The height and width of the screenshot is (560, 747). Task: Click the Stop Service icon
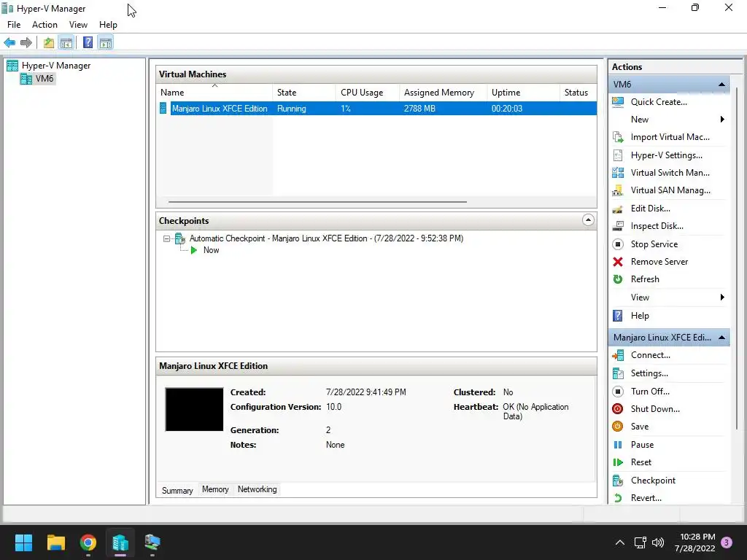tap(618, 244)
